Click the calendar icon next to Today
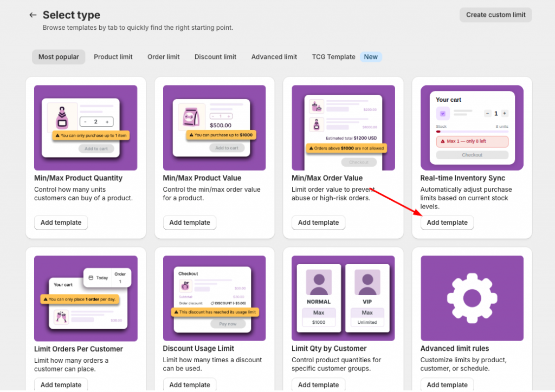The height and width of the screenshot is (392, 555). [x=91, y=278]
